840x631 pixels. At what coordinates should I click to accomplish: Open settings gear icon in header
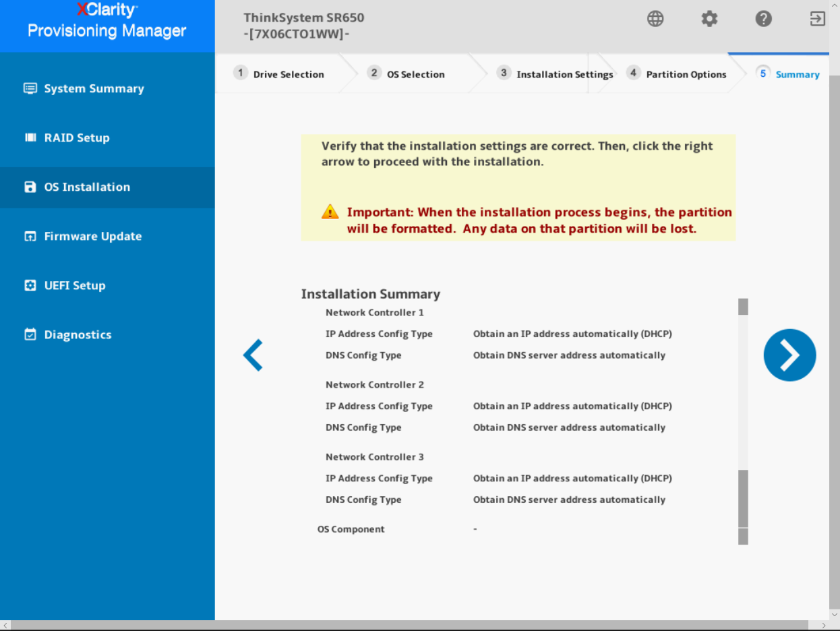(709, 19)
